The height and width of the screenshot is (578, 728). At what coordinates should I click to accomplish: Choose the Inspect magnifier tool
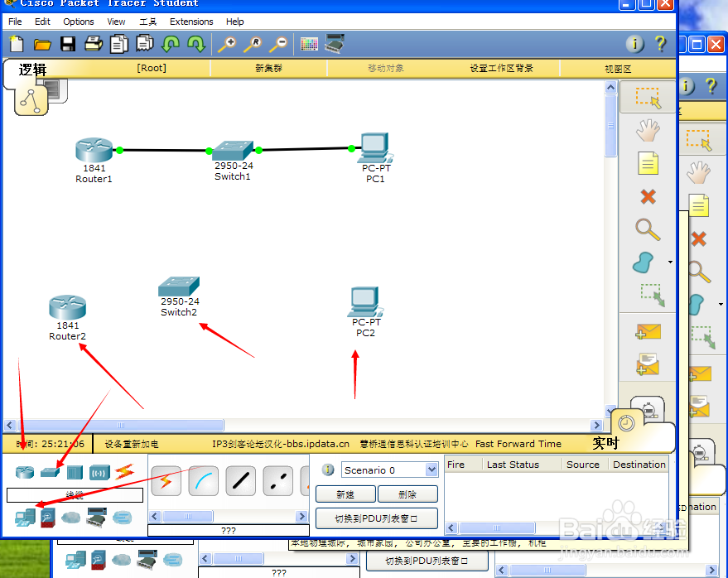[648, 230]
